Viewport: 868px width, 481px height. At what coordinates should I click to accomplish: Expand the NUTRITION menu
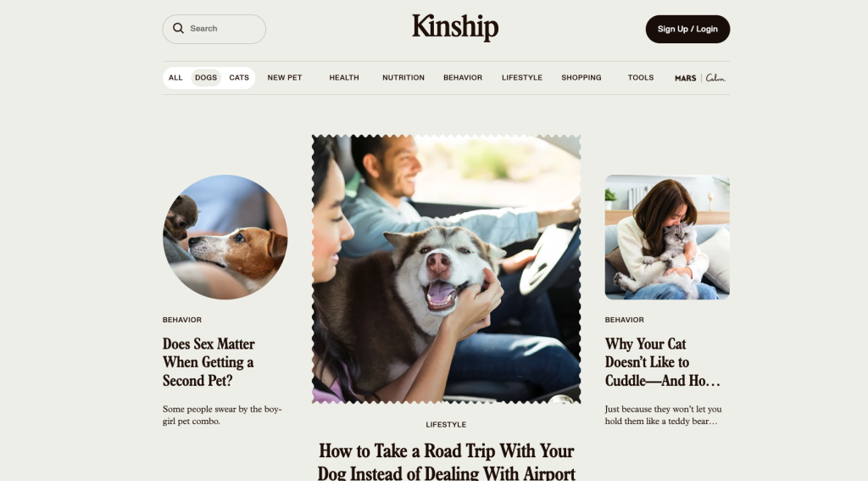[x=403, y=77]
